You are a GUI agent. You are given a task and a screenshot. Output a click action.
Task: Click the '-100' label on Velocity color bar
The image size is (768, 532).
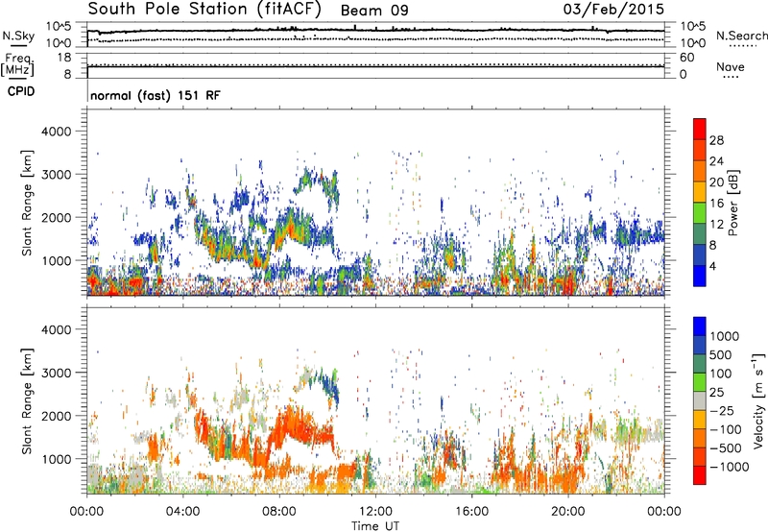click(726, 429)
